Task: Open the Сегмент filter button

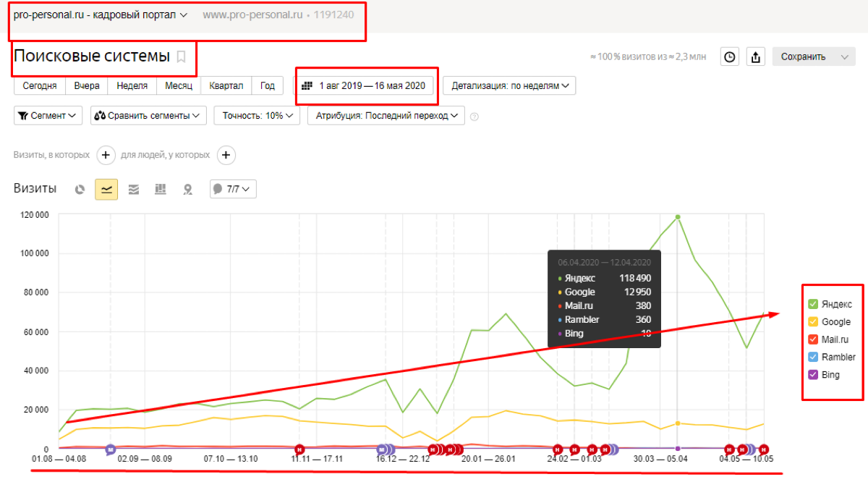Action: (x=48, y=116)
